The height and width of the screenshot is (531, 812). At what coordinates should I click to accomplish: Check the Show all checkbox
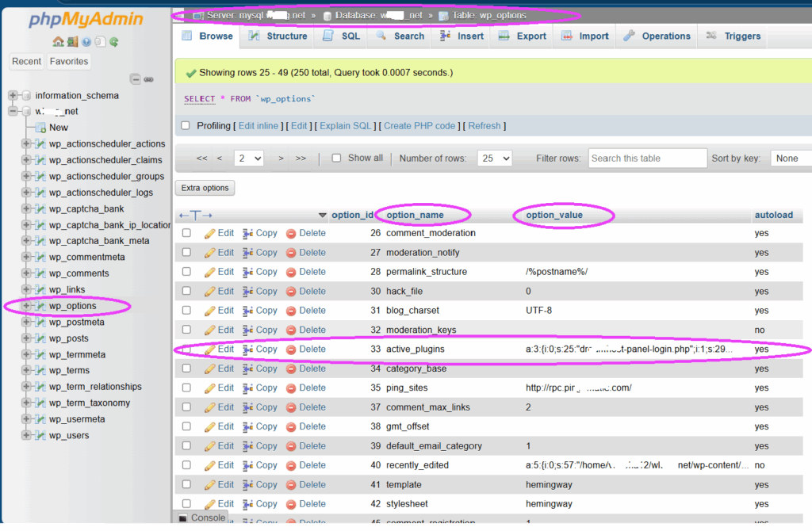pyautogui.click(x=336, y=158)
